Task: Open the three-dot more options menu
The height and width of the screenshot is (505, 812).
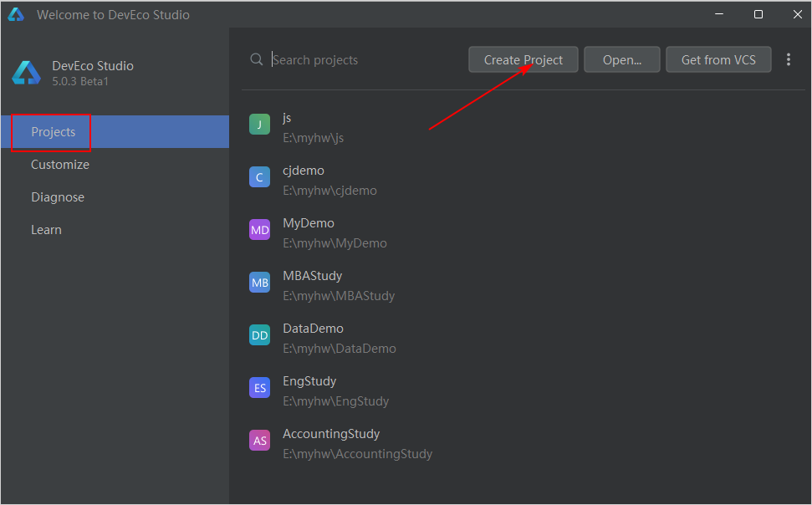Action: pos(789,59)
